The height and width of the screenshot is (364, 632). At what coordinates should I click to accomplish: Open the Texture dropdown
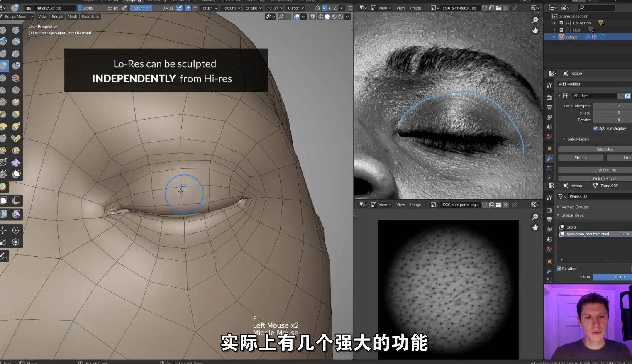[232, 8]
